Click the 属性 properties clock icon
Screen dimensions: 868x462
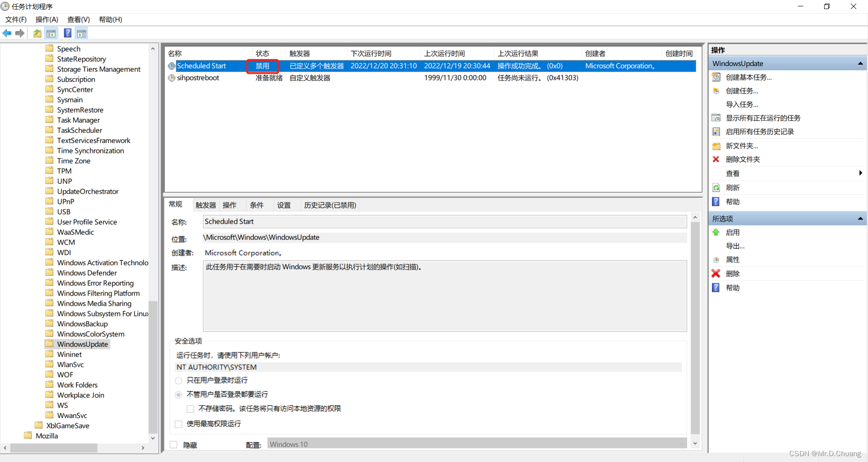(x=716, y=260)
